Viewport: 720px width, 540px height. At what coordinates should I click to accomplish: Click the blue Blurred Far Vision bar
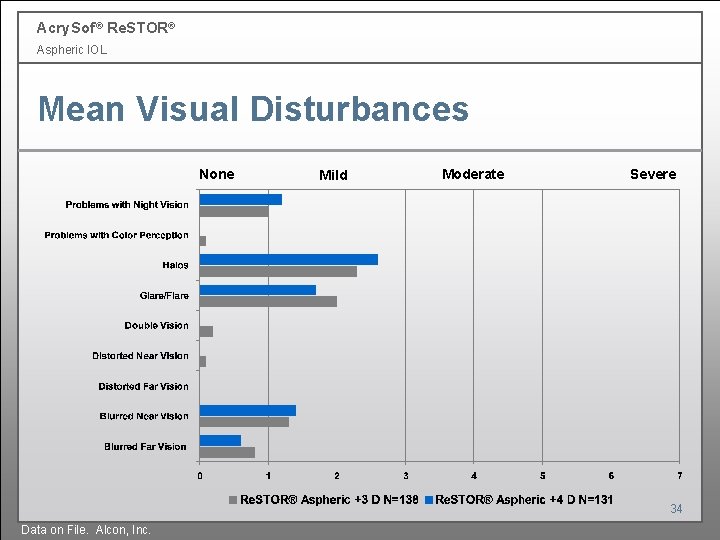220,440
